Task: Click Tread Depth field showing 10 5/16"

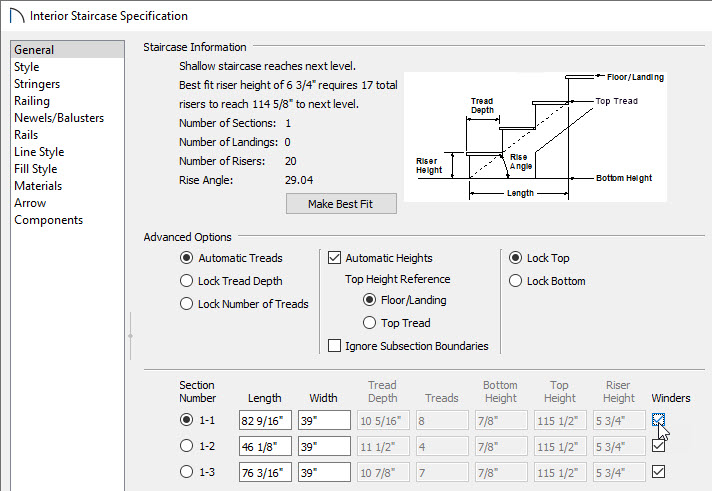Action: click(x=383, y=420)
